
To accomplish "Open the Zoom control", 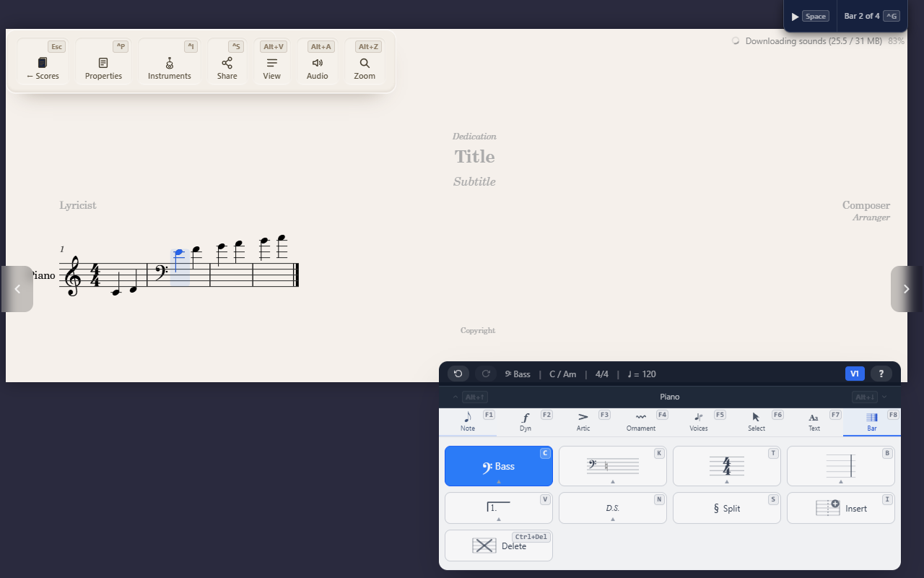I will (365, 62).
